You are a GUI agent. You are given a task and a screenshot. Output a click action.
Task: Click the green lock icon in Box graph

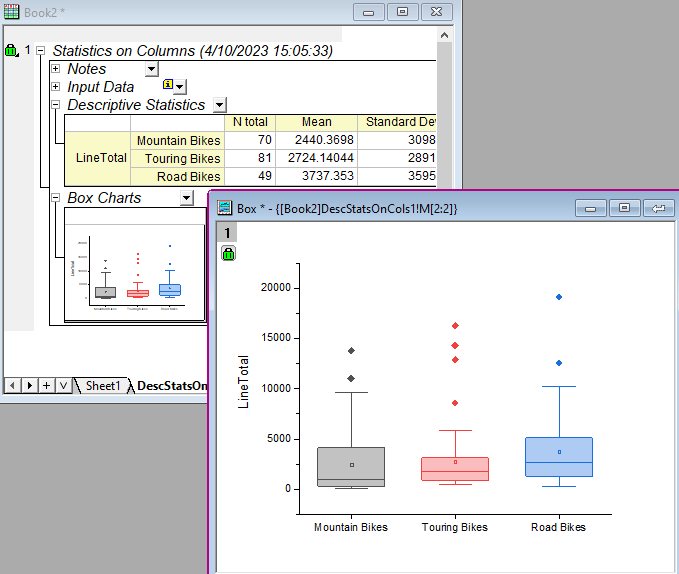coord(228,254)
